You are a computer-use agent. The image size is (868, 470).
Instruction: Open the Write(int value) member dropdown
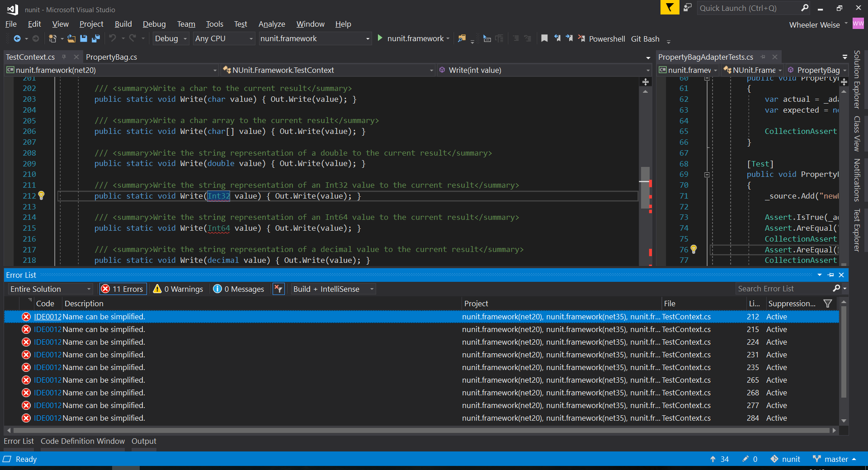pos(544,70)
